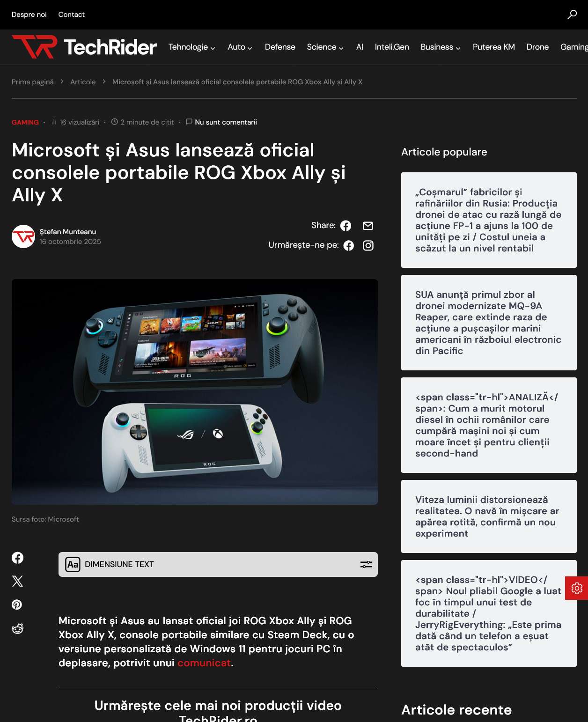Viewport: 588px width, 722px height.
Task: Click the TechRider logo
Action: point(84,47)
